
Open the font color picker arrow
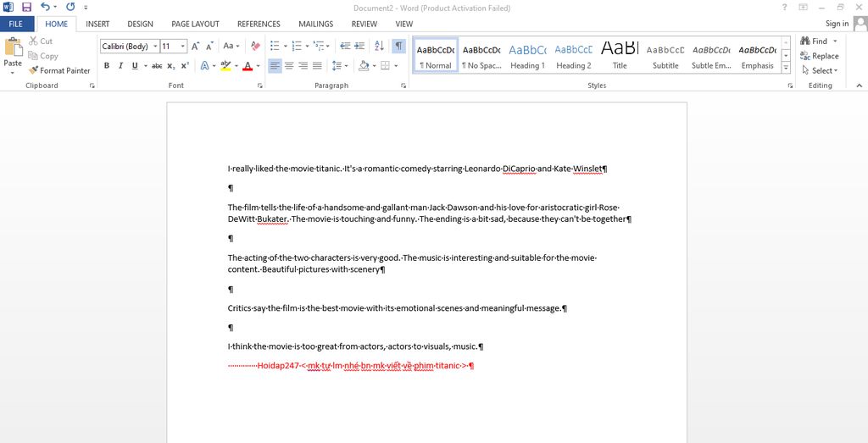(x=258, y=66)
